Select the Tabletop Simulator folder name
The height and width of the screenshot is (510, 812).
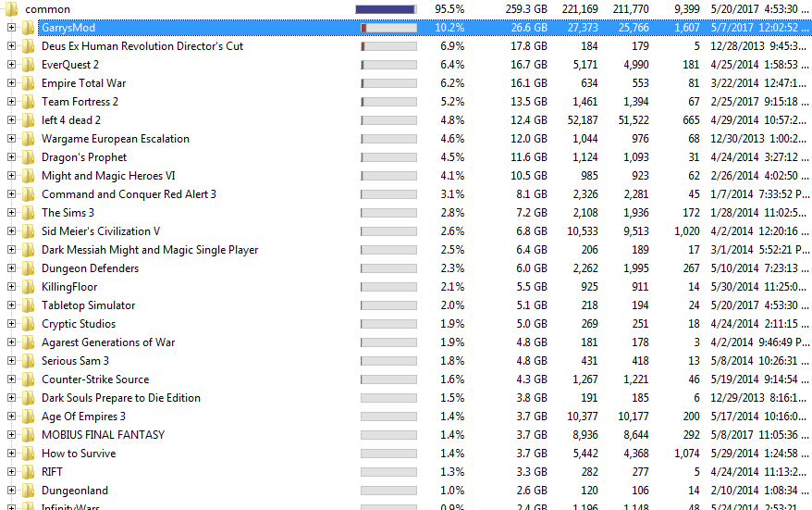coord(89,305)
